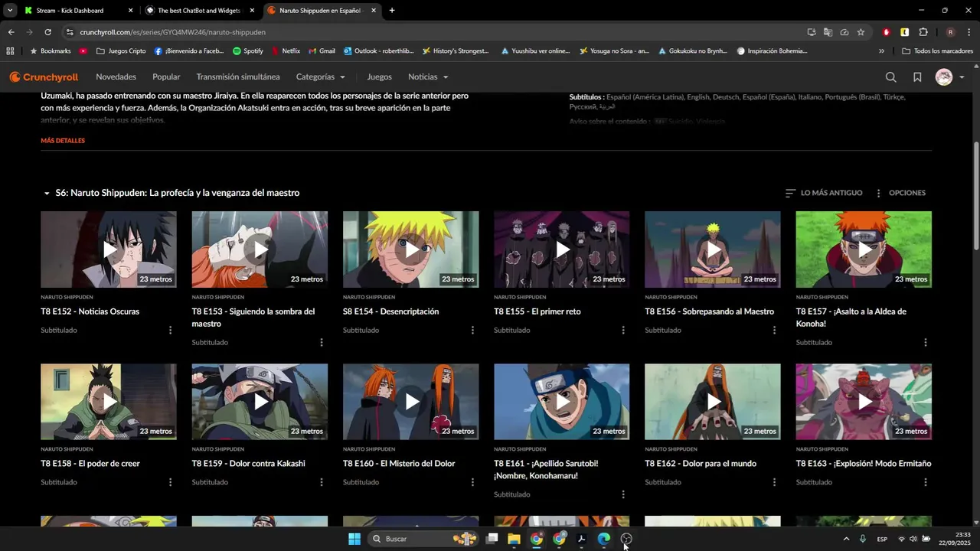Image resolution: width=980 pixels, height=551 pixels.
Task: Switch to the Stream - Kick Dashboard tab
Action: [x=78, y=11]
